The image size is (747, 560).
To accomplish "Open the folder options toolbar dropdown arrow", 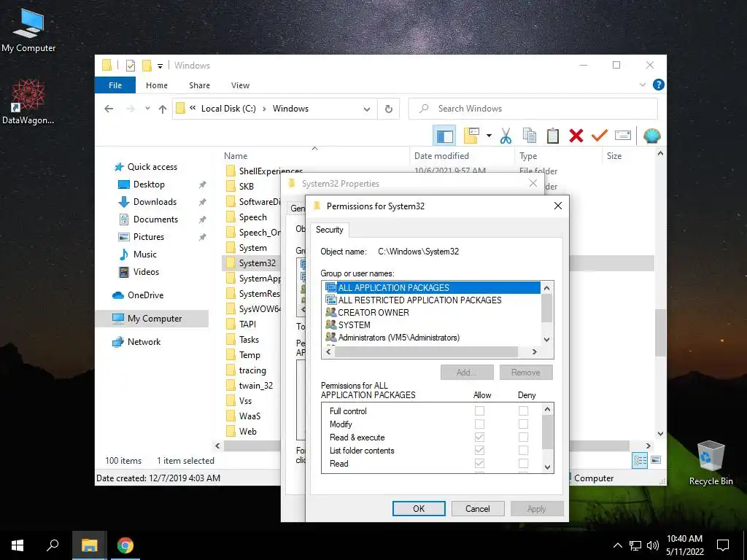I will pyautogui.click(x=489, y=136).
